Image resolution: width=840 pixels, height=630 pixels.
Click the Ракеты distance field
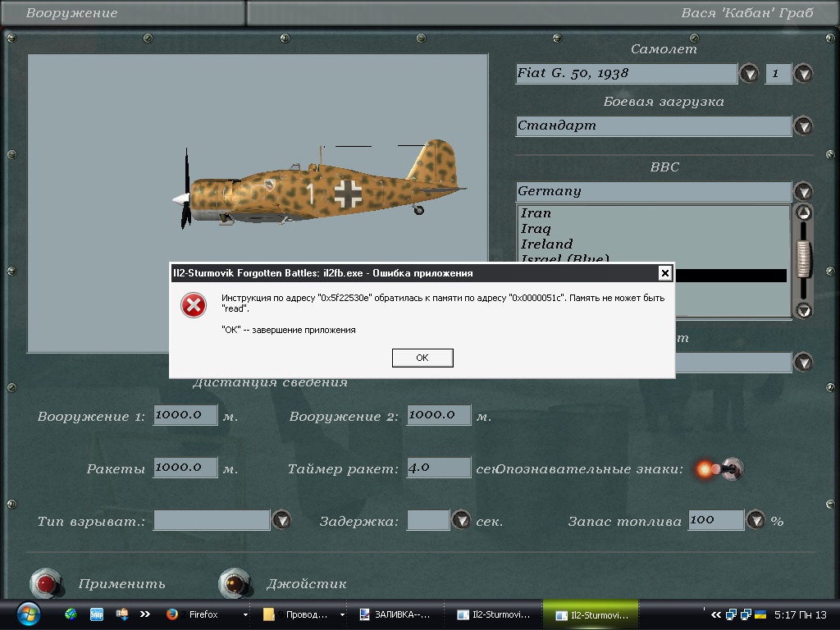click(185, 467)
